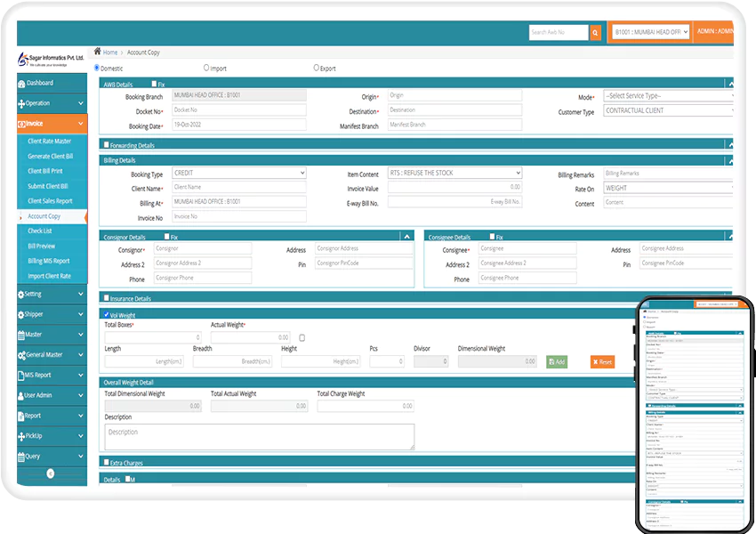The width and height of the screenshot is (756, 534).
Task: Open Bill Preview menu item
Action: pos(42,246)
